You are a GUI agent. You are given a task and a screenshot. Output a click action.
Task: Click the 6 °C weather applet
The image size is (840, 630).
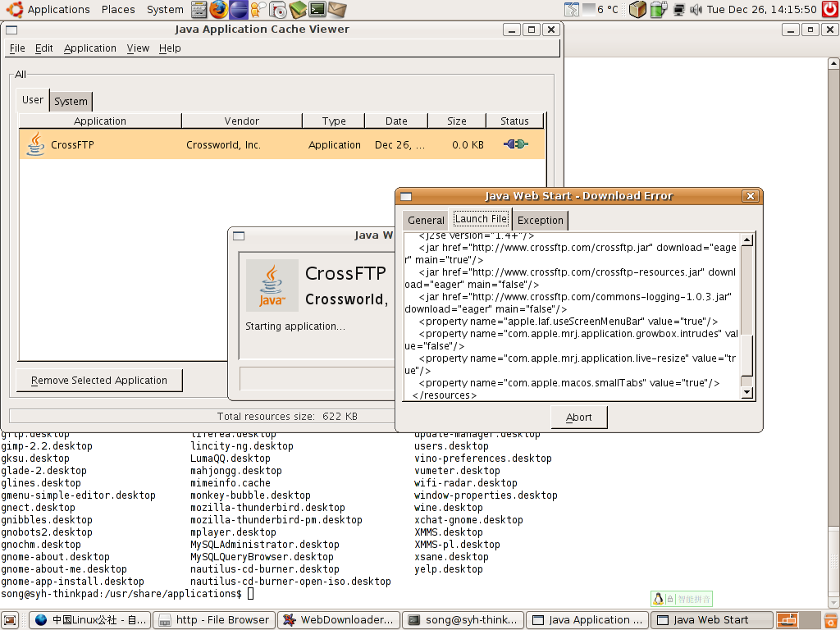coord(600,9)
